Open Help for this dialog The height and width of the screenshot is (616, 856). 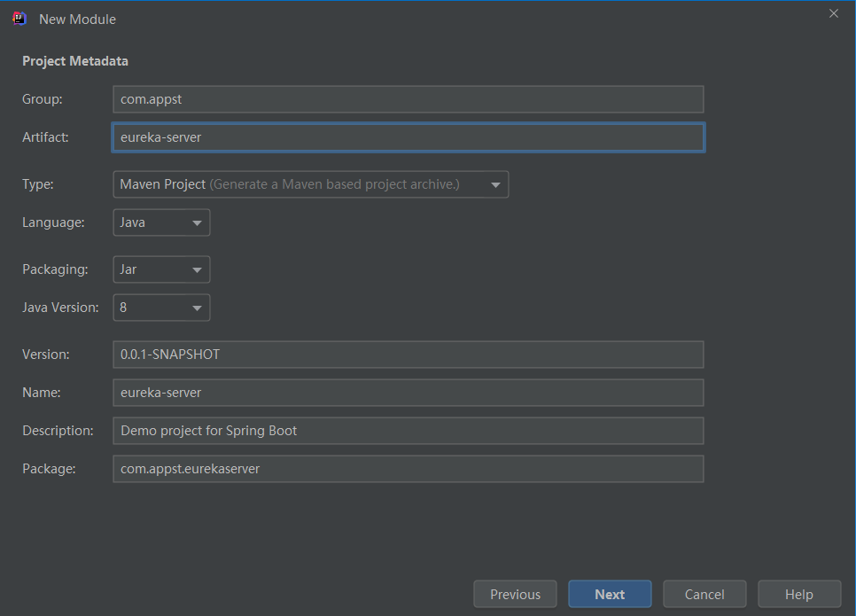click(799, 594)
